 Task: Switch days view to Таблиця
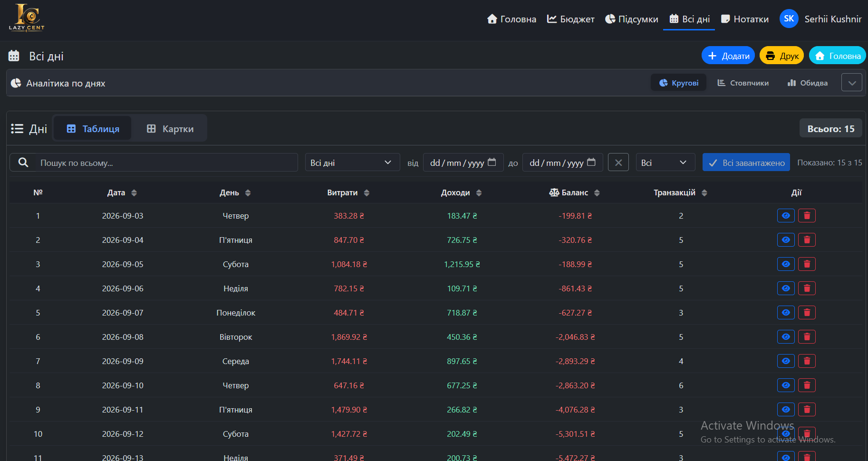click(93, 128)
